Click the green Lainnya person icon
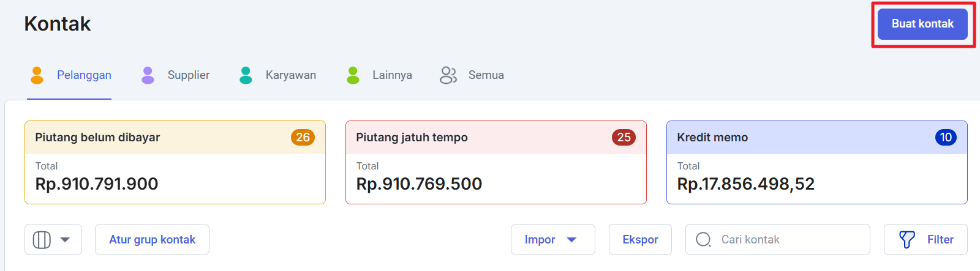980x271 pixels. click(x=353, y=75)
